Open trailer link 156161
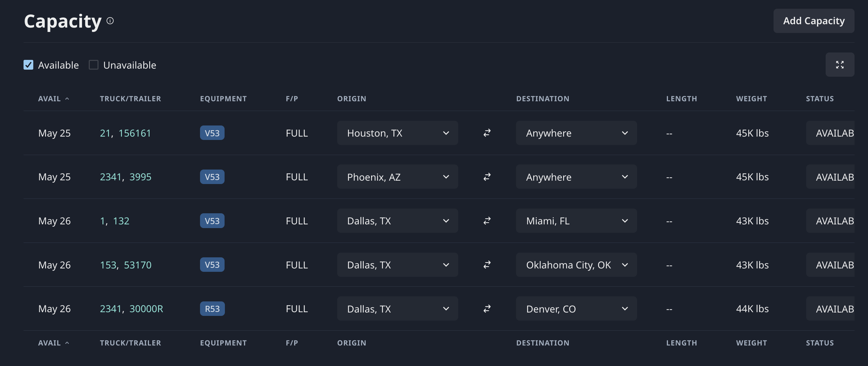 click(x=134, y=133)
